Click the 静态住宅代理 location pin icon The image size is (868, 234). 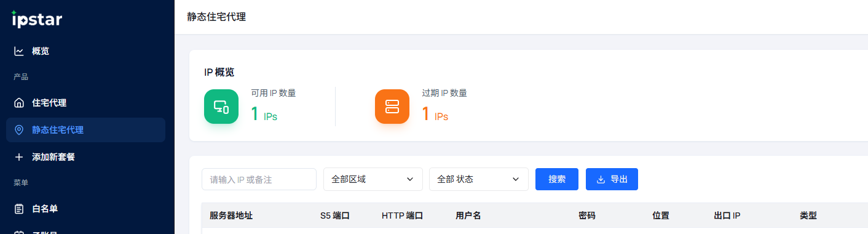pos(19,130)
